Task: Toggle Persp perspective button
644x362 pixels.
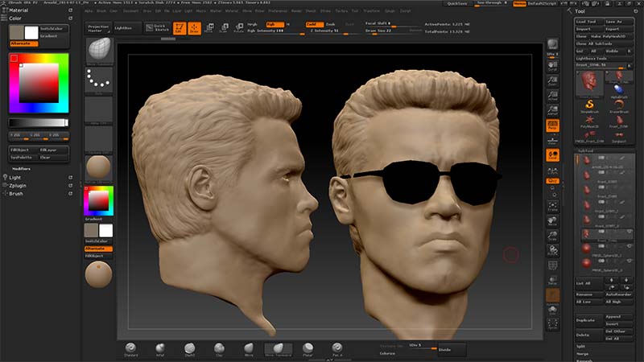Action: point(552,125)
